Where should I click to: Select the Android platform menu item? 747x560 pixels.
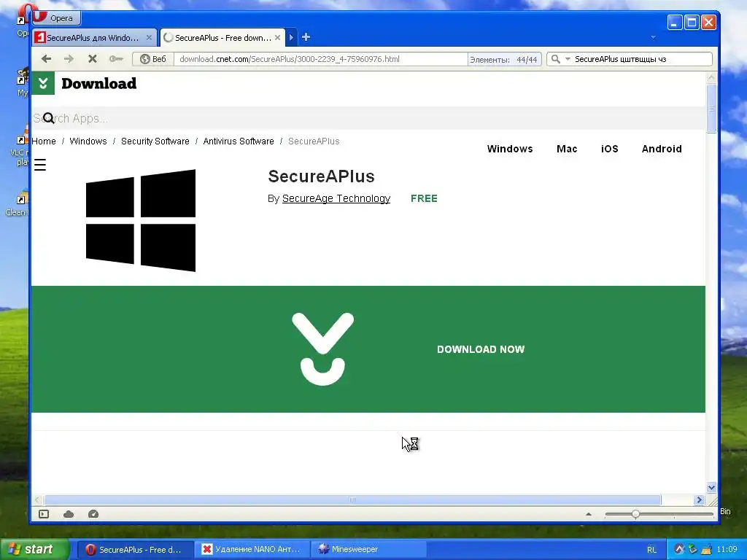pyautogui.click(x=661, y=149)
